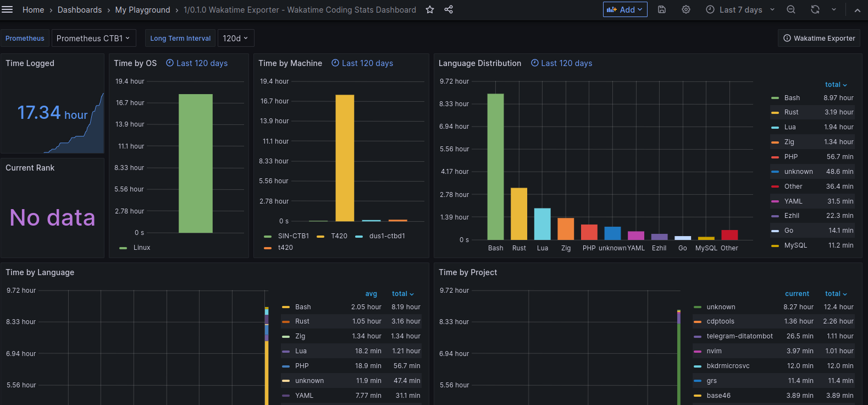Open the Add panel dropdown
The image size is (868, 405).
(x=625, y=9)
